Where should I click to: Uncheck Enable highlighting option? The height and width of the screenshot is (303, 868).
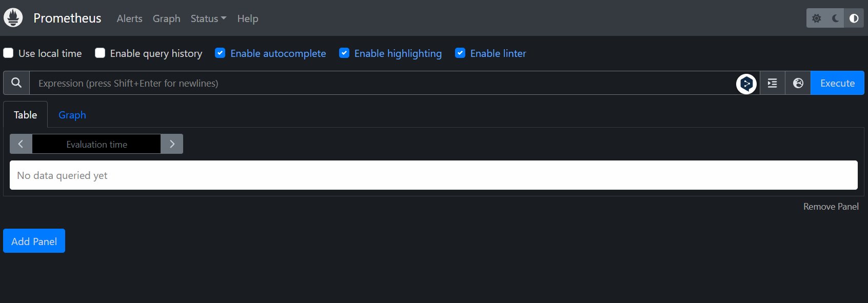(x=344, y=53)
